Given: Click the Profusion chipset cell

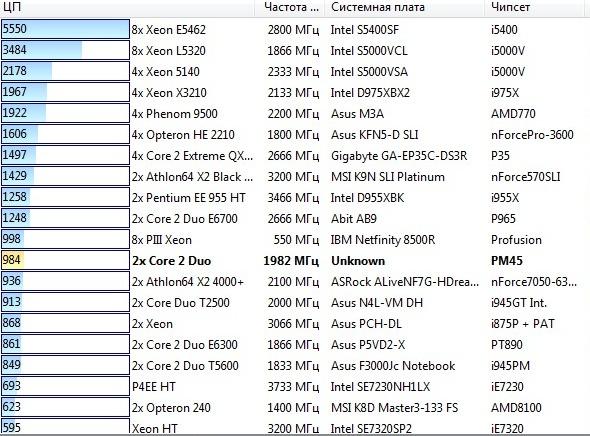Looking at the screenshot, I should (x=516, y=240).
